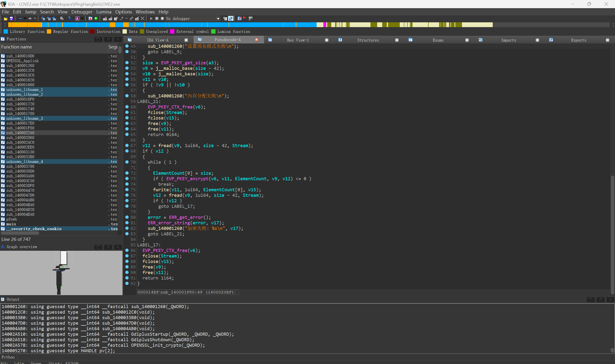Screen dimensions: 615x364
Task: Click the Library function legend color swatch
Action: (x=6, y=31)
